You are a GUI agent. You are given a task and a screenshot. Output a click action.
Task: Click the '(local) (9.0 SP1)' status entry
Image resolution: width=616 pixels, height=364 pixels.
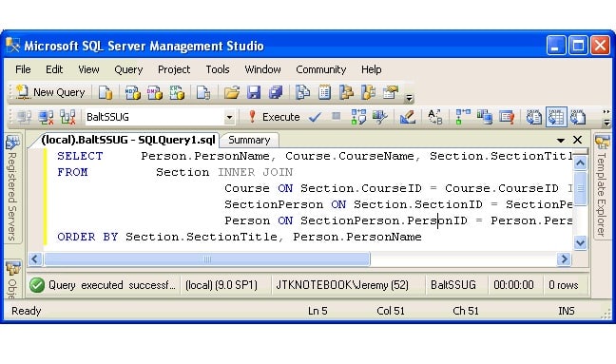coord(221,285)
